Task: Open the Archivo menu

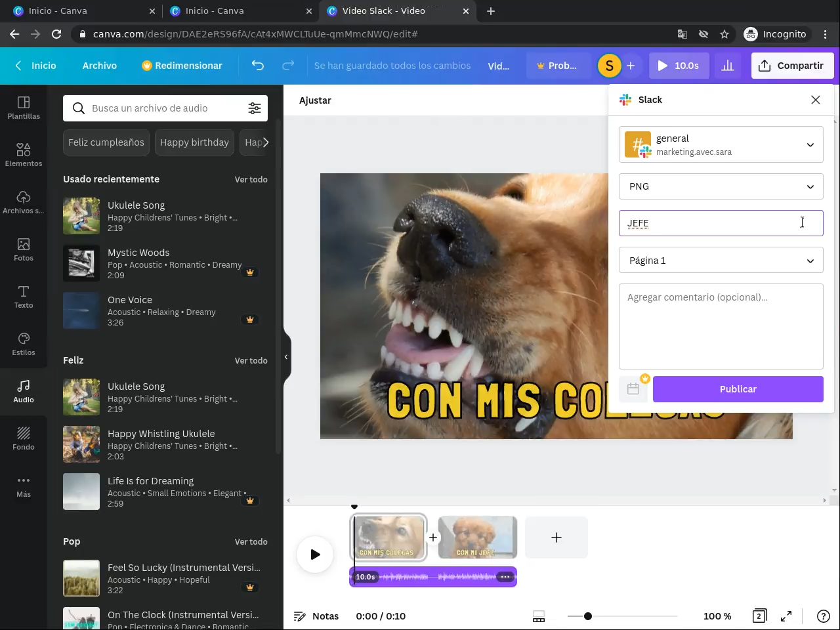Action: click(x=100, y=66)
